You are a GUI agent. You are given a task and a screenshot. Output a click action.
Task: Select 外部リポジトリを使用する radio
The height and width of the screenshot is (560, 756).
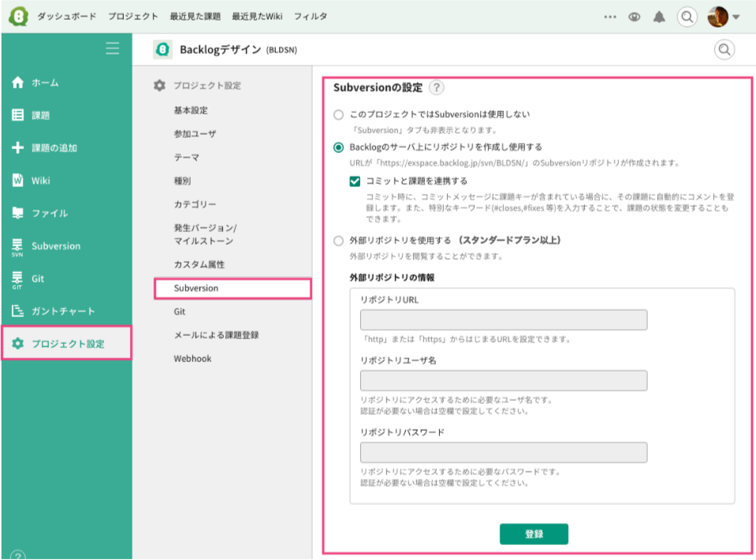[x=338, y=241]
